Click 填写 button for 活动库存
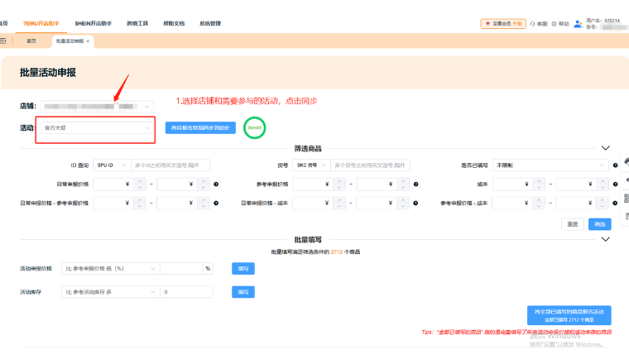 (x=243, y=292)
